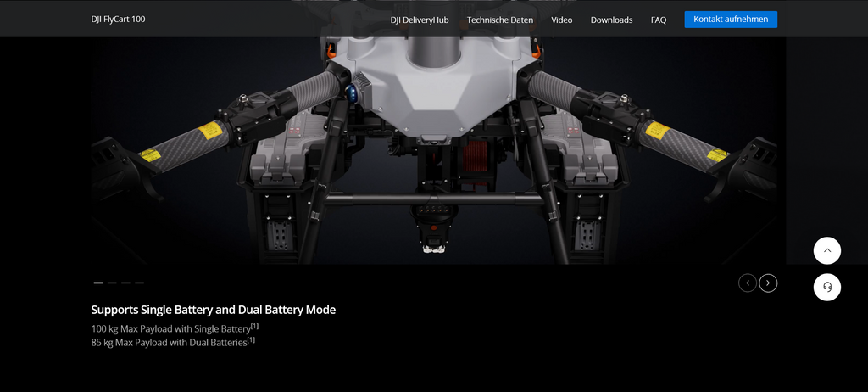Open footnote [1] after Dual Batteries payload
Viewport: 868px width, 392px height.
(251, 340)
